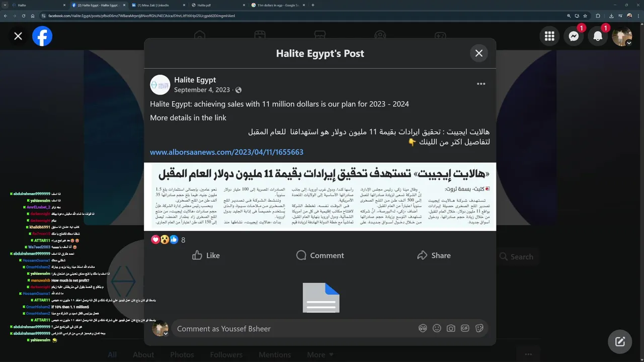
Task: Open the More dropdown on page tabs
Action: (320, 355)
